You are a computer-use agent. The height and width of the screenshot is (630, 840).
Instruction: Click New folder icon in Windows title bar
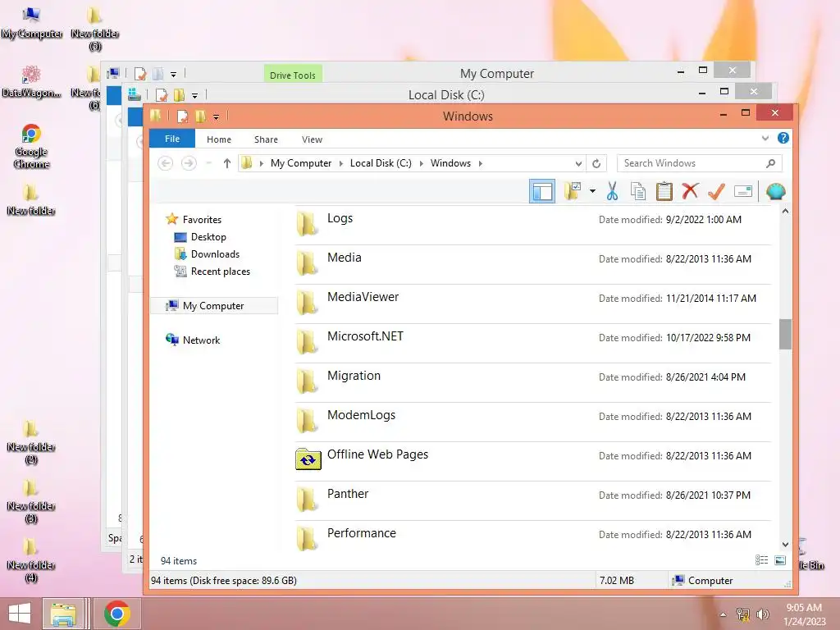pos(201,116)
